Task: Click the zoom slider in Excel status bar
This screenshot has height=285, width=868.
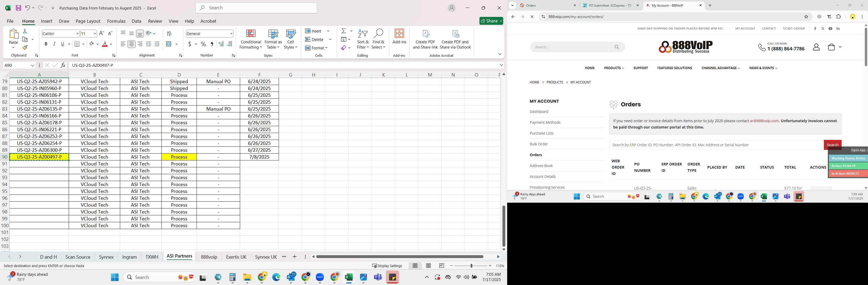Action: (x=471, y=265)
